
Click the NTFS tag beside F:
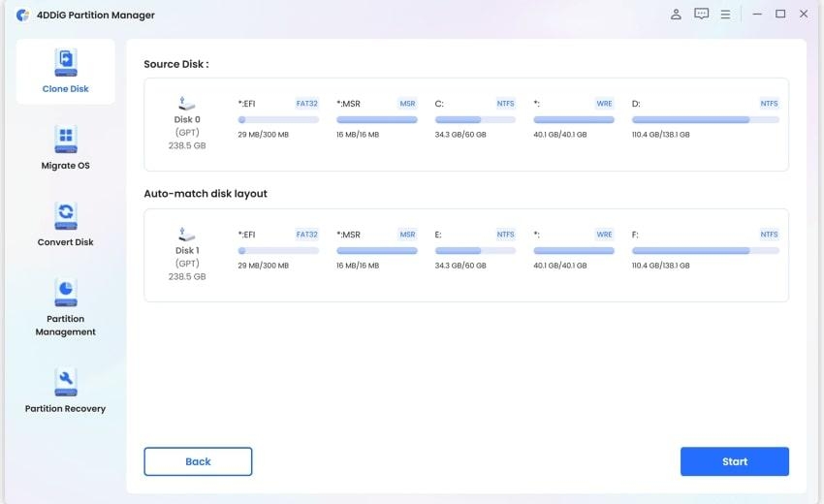tap(770, 235)
